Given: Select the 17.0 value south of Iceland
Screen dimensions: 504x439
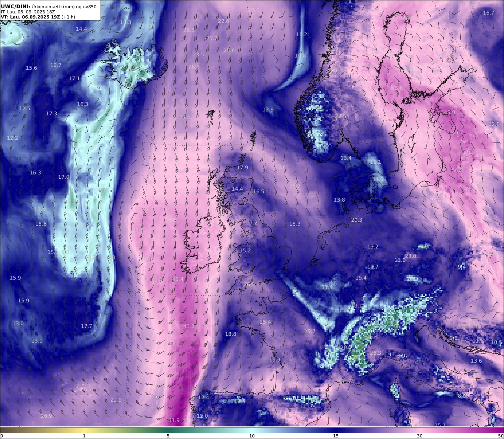Looking at the screenshot, I should (x=64, y=177).
